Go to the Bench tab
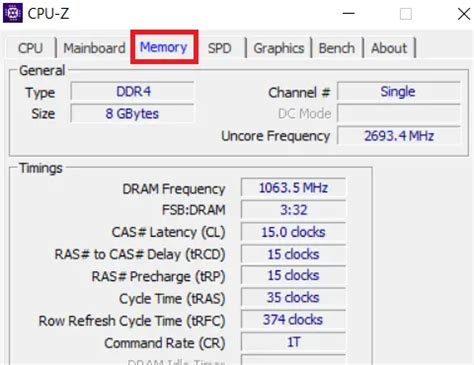The width and height of the screenshot is (474, 365). click(x=337, y=48)
